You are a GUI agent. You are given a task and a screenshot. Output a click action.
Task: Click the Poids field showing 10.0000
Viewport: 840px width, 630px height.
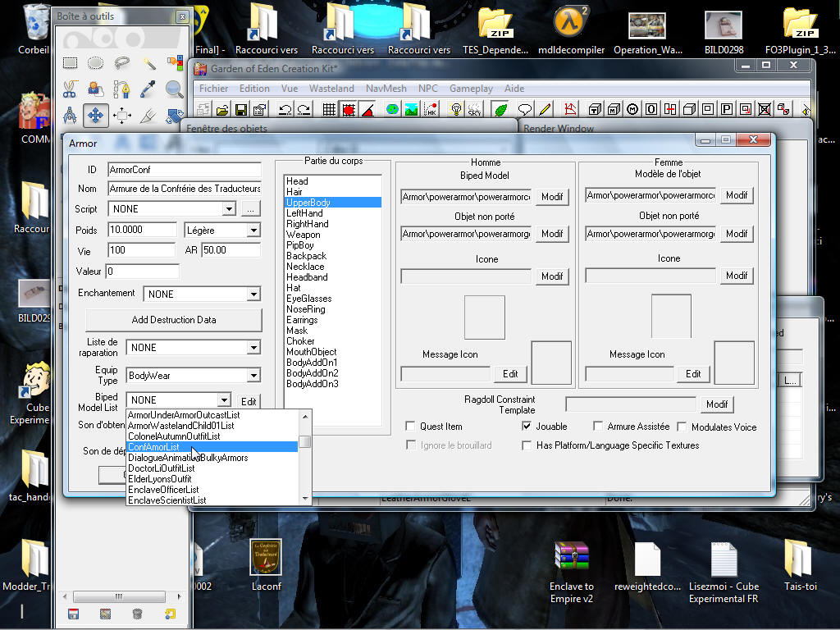(x=142, y=230)
